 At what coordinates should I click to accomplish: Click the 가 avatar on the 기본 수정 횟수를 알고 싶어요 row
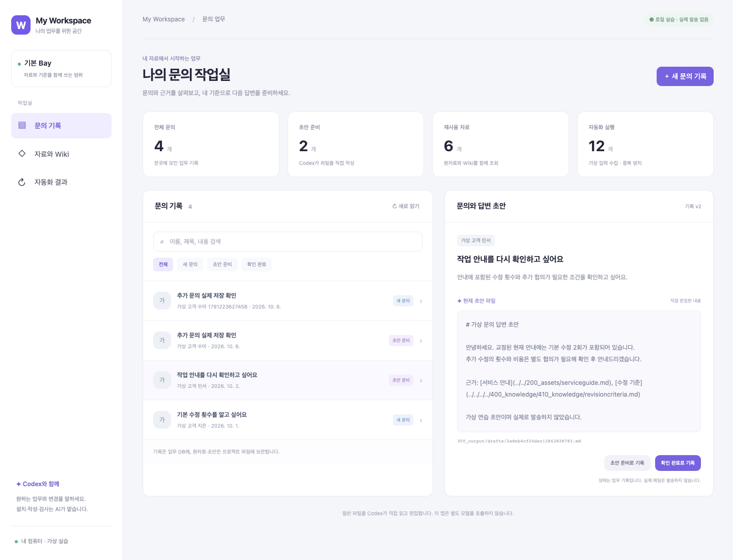tap(162, 419)
